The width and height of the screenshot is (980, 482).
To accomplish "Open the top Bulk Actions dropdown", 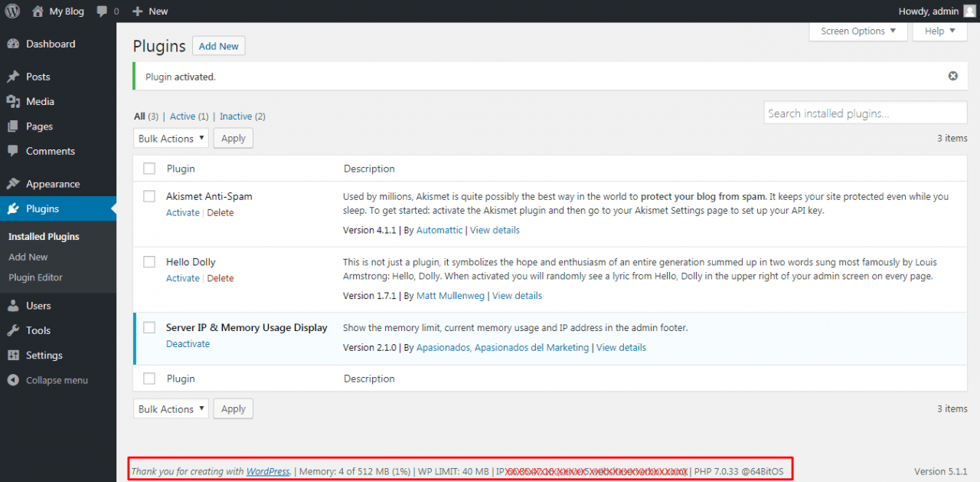I will (171, 139).
